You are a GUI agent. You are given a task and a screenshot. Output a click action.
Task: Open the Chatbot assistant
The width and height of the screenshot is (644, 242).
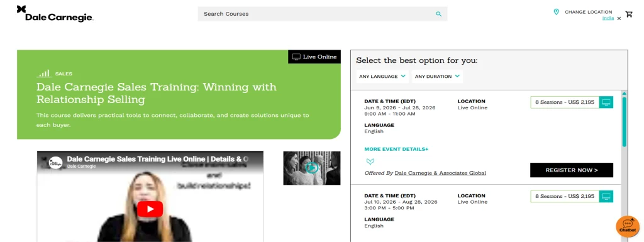[628, 226]
